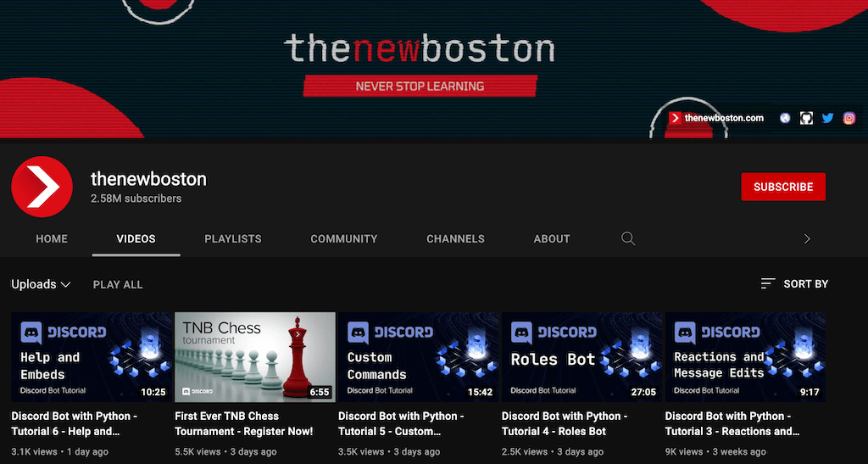Click title Tutorial 4 - Roles Bot

point(565,423)
